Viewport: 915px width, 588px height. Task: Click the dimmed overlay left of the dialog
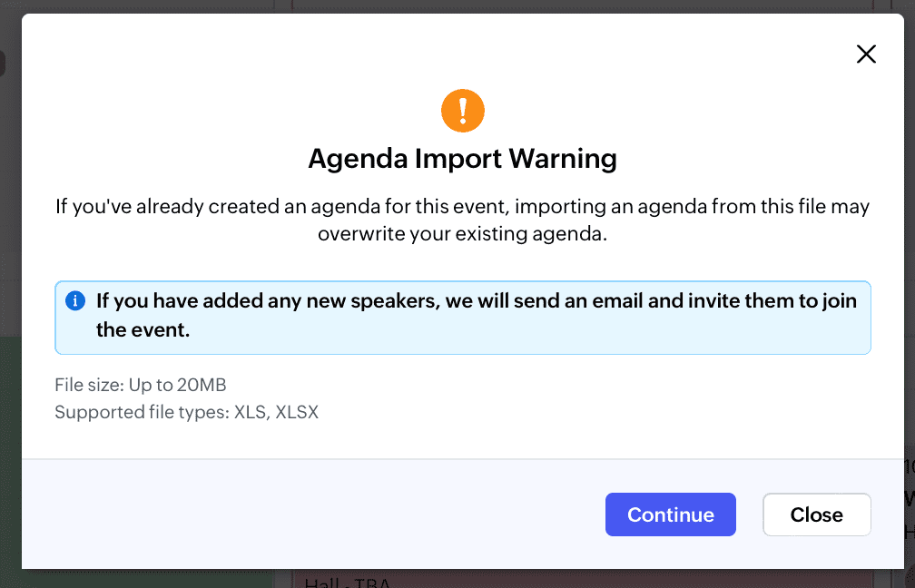coord(10,272)
